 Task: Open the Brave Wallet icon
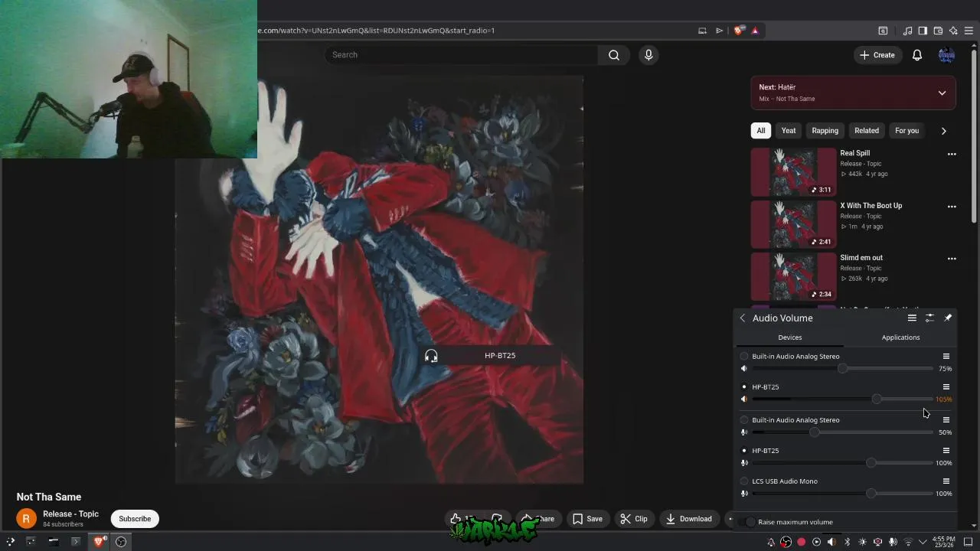[938, 31]
